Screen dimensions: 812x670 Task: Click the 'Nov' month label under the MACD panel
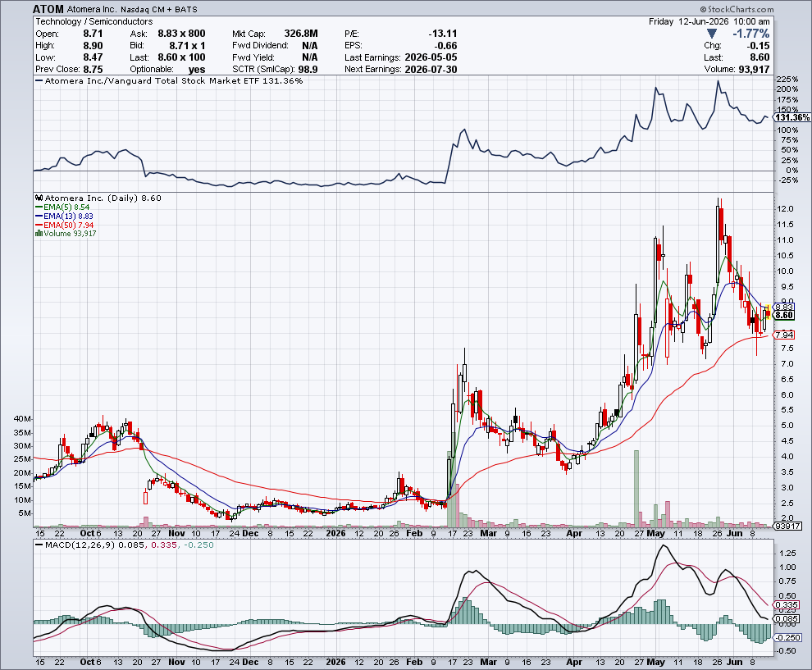click(176, 662)
